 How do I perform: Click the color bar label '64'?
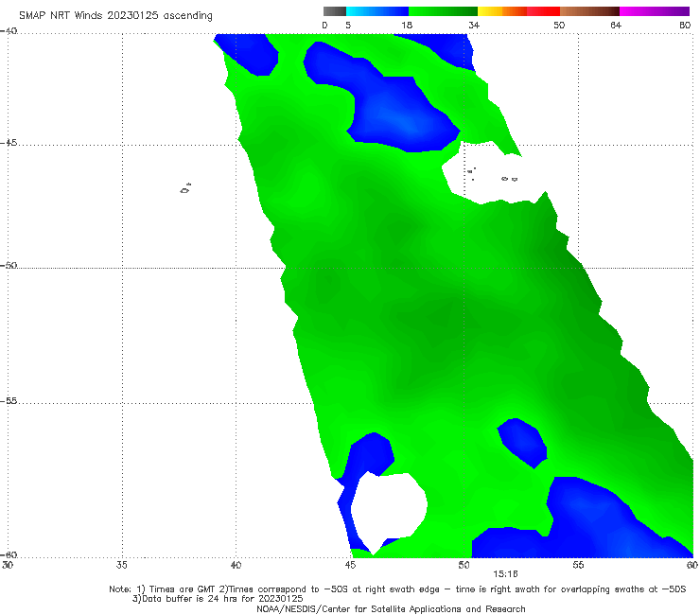coord(616,25)
